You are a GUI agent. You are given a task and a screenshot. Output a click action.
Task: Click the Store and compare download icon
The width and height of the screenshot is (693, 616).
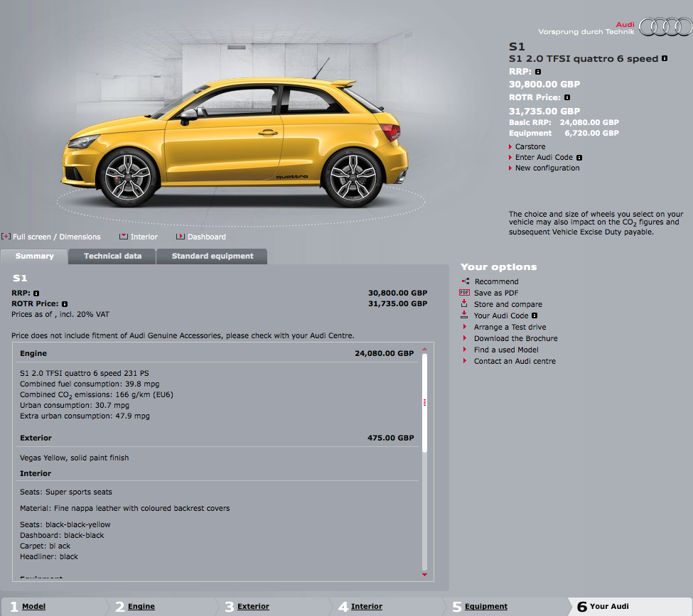click(x=465, y=304)
